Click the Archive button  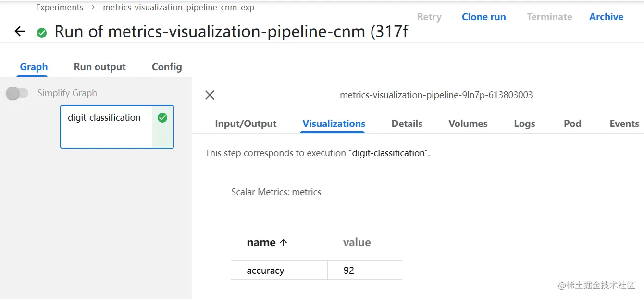(606, 17)
